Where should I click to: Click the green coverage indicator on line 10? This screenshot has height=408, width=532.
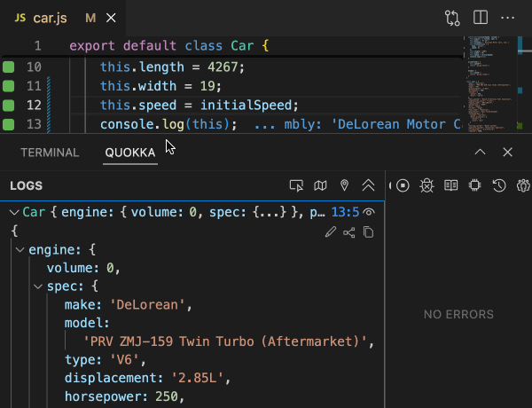pos(9,67)
